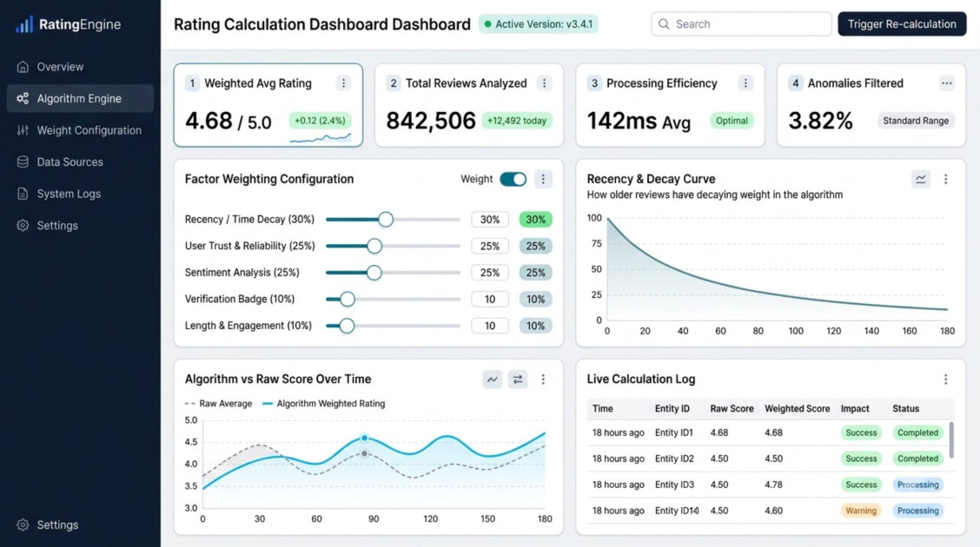This screenshot has height=547, width=980.
Task: Click the Entity ID3 cell in the log
Action: coord(674,484)
